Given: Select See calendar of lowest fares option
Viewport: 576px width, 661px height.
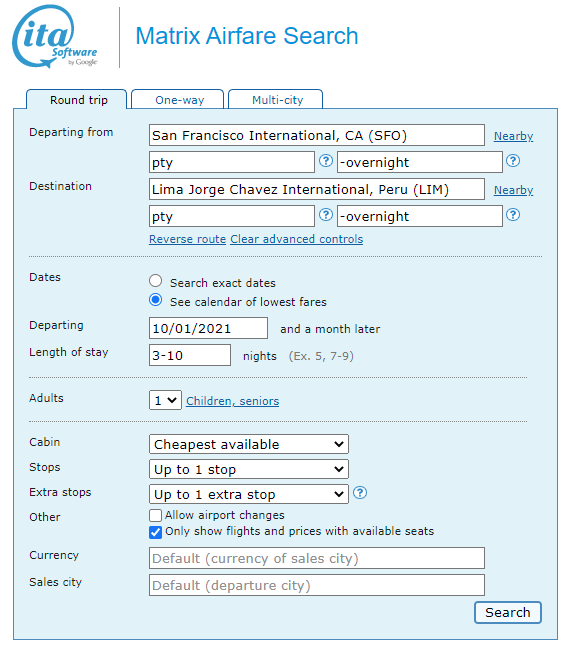Looking at the screenshot, I should [x=156, y=300].
